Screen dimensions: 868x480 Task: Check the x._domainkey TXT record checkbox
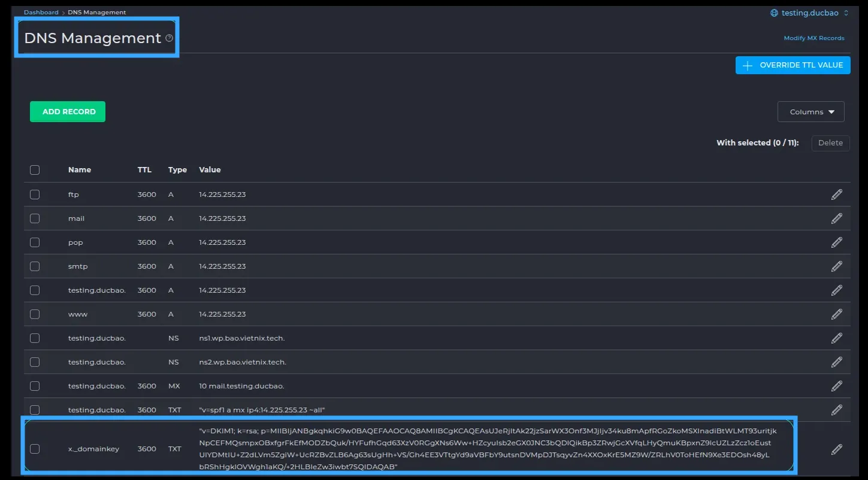35,449
